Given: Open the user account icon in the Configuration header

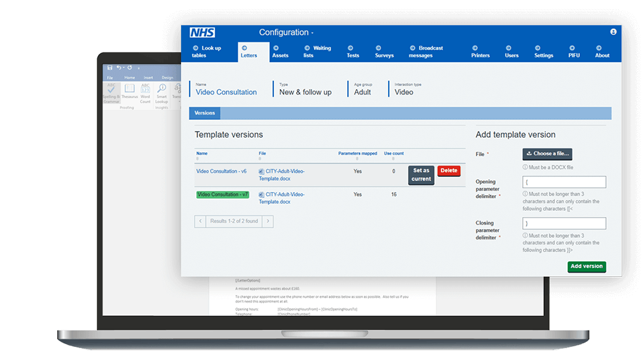Looking at the screenshot, I should (613, 31).
